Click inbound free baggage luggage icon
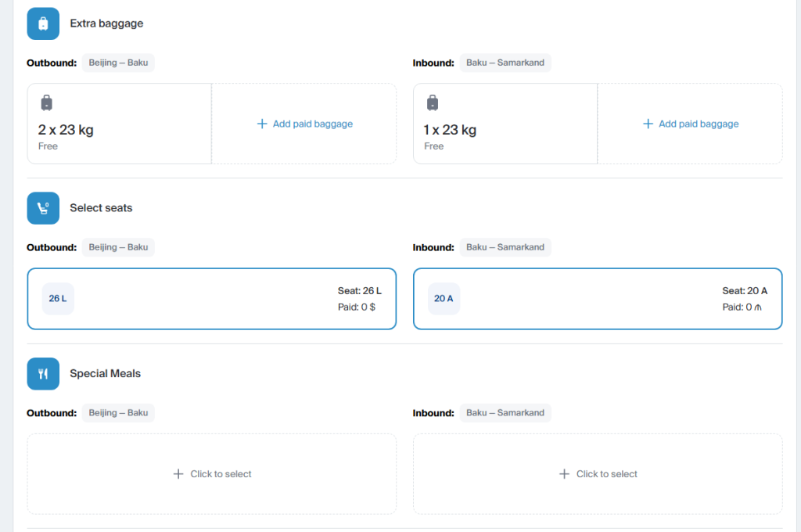801x532 pixels. 433,102
